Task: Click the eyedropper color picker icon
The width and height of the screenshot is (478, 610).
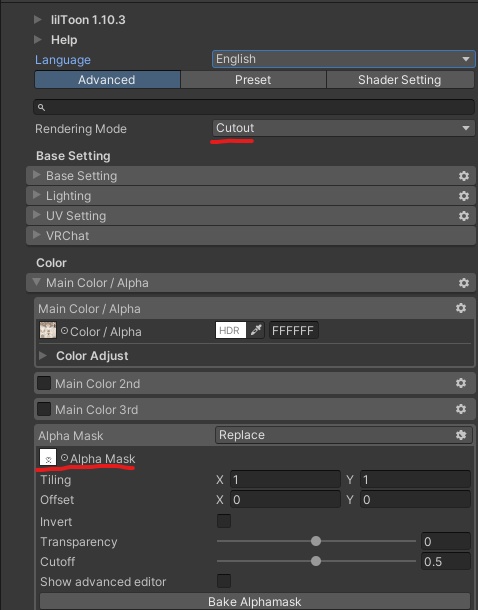Action: tap(256, 330)
